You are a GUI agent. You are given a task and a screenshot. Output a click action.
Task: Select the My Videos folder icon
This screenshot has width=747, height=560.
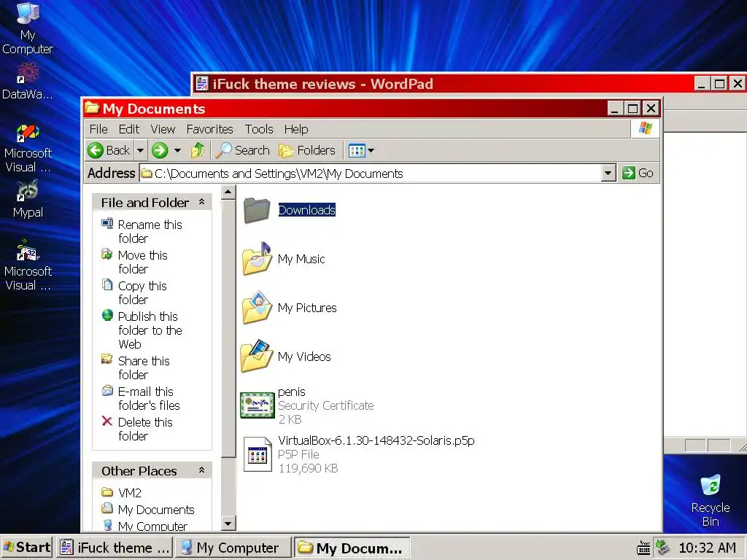(258, 356)
